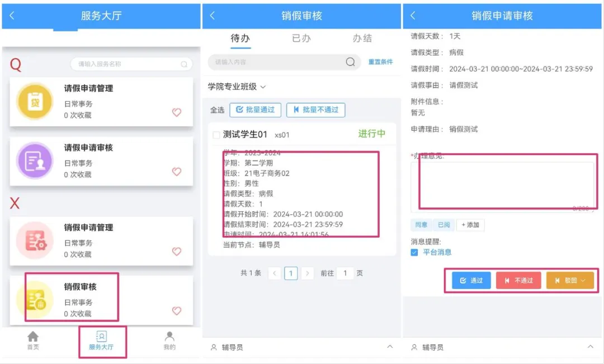Switch to the 已办 tab

click(x=301, y=39)
